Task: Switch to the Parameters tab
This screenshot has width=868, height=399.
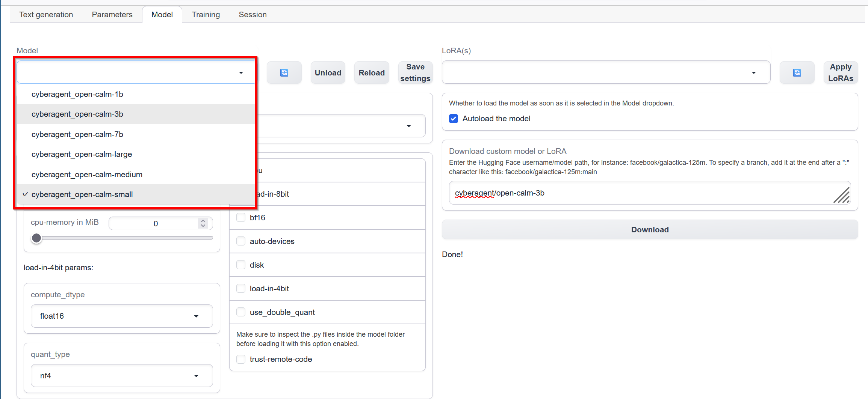Action: [x=112, y=15]
